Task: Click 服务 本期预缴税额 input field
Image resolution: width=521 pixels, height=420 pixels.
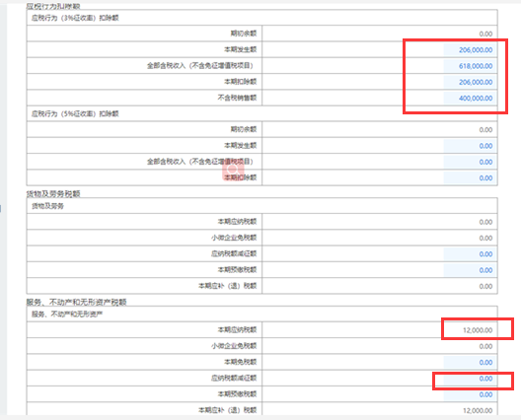Action: pyautogui.click(x=470, y=394)
